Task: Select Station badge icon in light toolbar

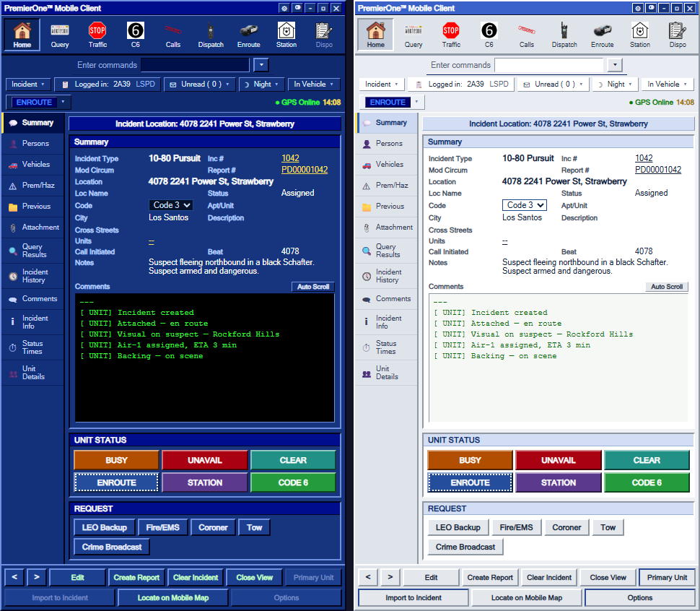Action: tap(639, 35)
